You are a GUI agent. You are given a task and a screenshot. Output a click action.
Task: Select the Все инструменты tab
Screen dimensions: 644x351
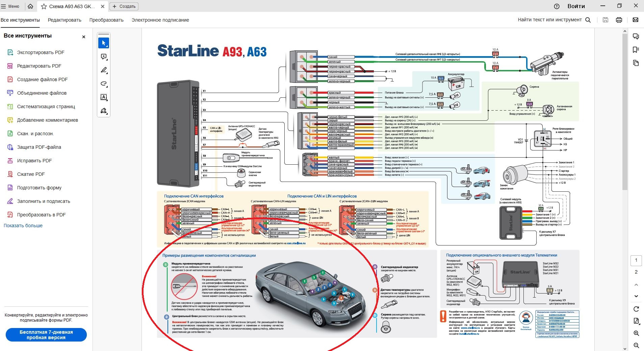pyautogui.click(x=20, y=20)
